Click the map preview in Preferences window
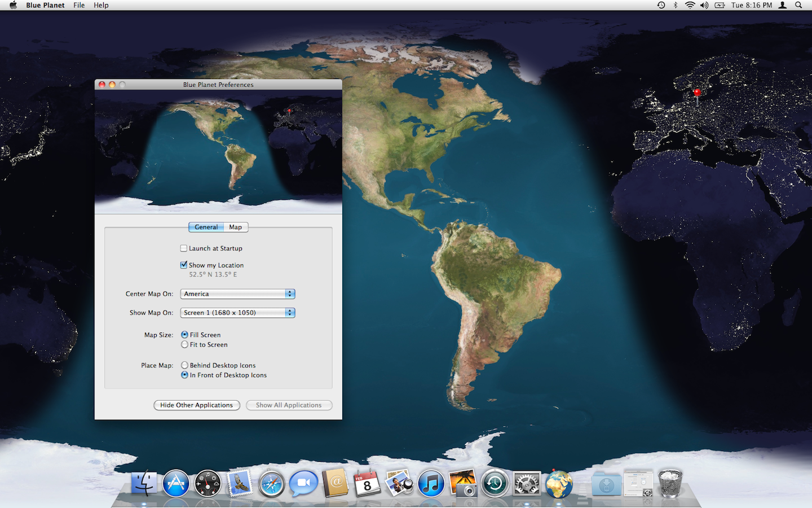The width and height of the screenshot is (812, 508). click(218, 151)
